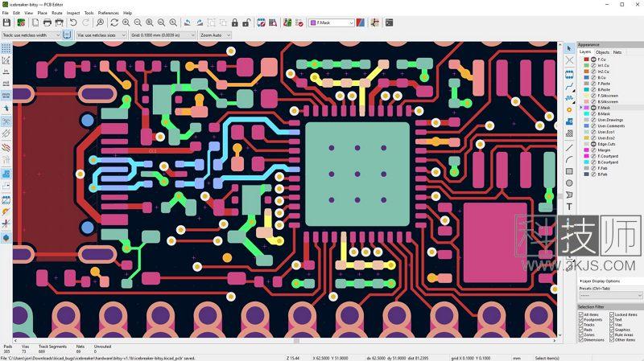Click the Unlock padlock icon
644x361 pixels.
(246, 23)
